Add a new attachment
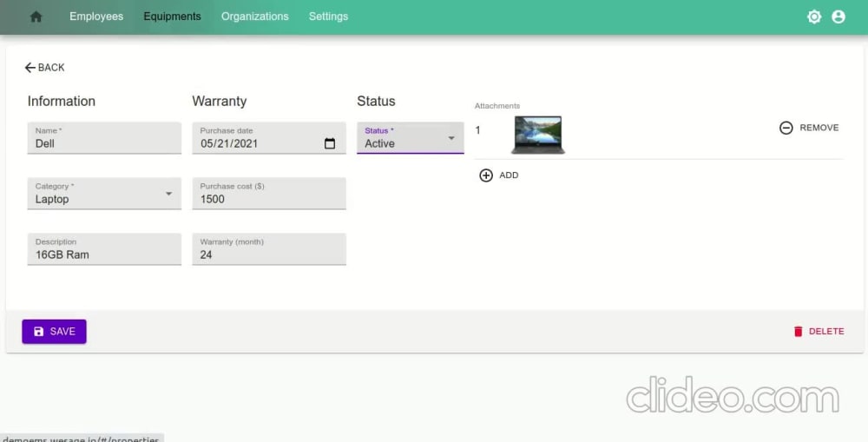Viewport: 868px width, 442px height. point(499,175)
